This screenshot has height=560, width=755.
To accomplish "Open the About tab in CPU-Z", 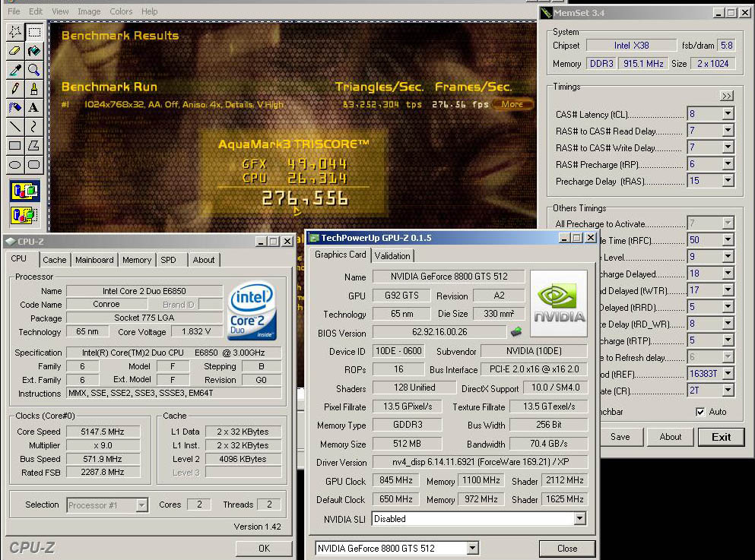I will click(x=204, y=260).
